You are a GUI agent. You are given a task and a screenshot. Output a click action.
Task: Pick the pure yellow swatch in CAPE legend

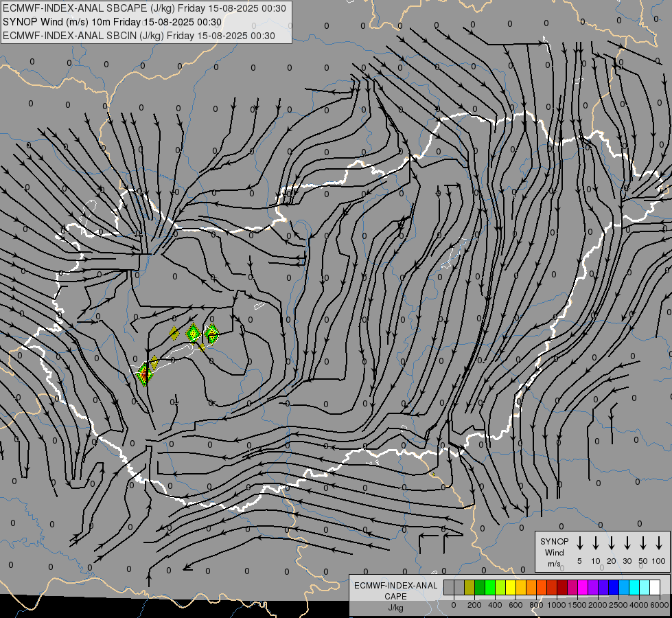(511, 588)
